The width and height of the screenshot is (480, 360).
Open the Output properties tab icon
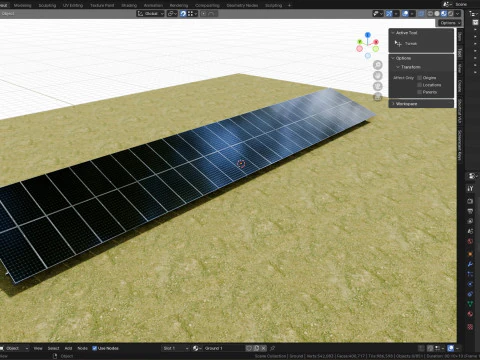tap(470, 211)
